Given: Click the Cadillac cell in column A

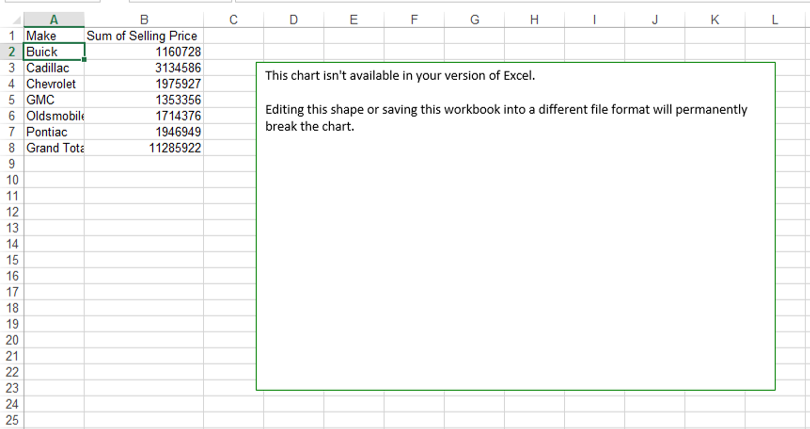Looking at the screenshot, I should (52, 68).
